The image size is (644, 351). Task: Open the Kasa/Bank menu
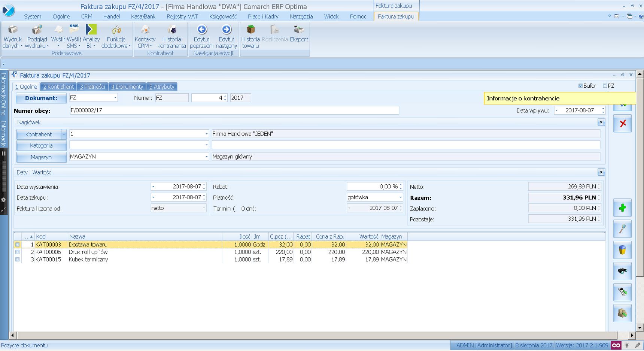pos(143,16)
